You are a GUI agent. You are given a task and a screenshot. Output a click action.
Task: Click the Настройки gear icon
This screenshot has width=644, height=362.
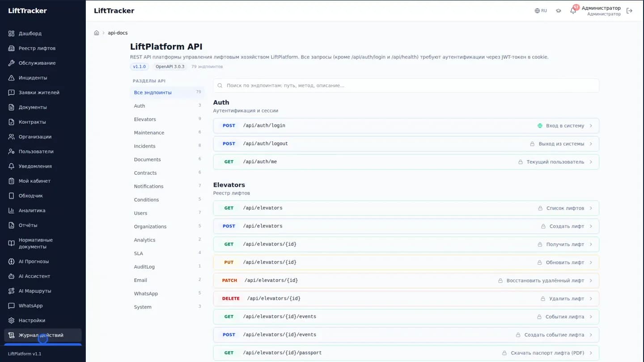coord(12,320)
